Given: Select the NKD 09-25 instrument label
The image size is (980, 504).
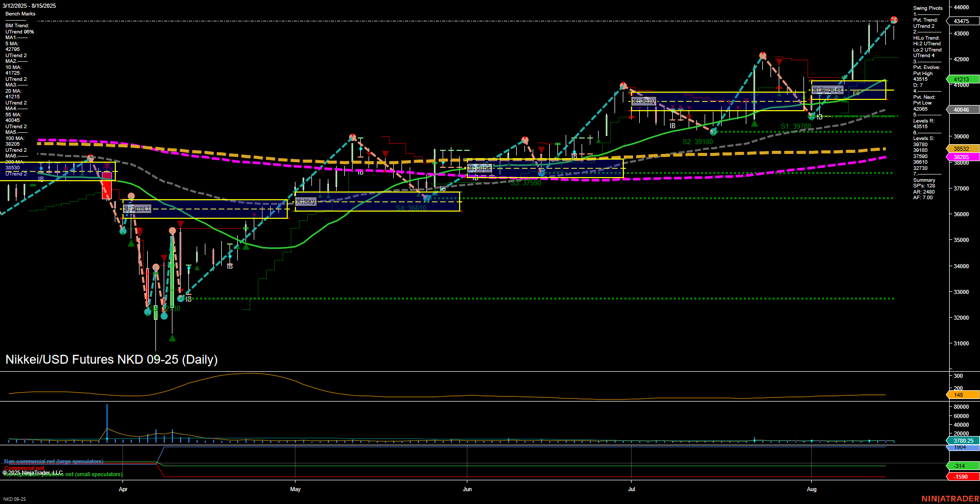Looking at the screenshot, I should click(x=15, y=499).
